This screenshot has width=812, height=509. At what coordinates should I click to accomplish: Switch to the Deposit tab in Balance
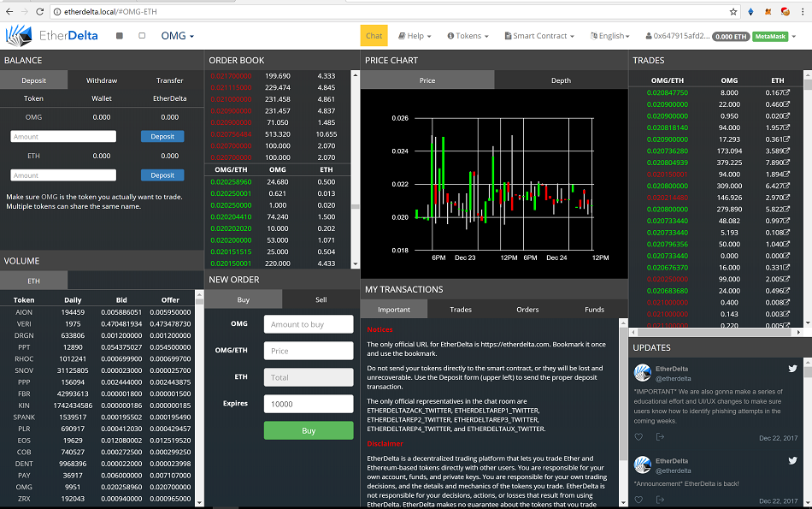click(x=33, y=80)
